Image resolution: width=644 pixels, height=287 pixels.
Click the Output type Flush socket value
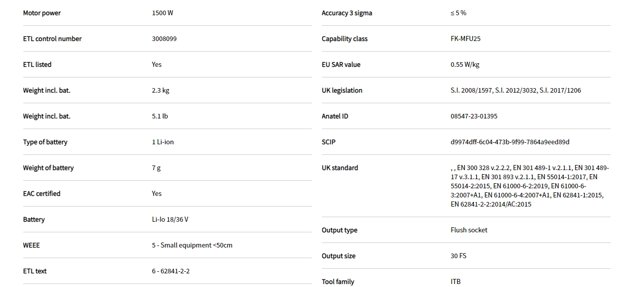pos(469,230)
